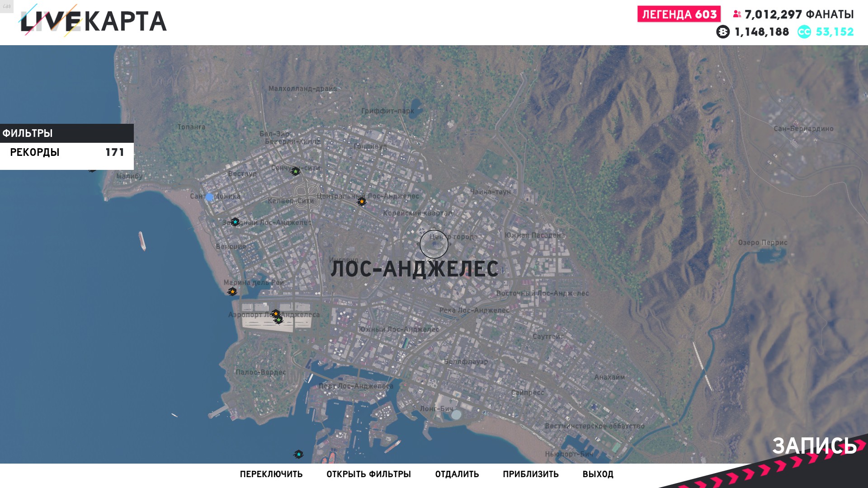Click the Корейский квартал map label
Image resolution: width=868 pixels, height=488 pixels.
[417, 213]
